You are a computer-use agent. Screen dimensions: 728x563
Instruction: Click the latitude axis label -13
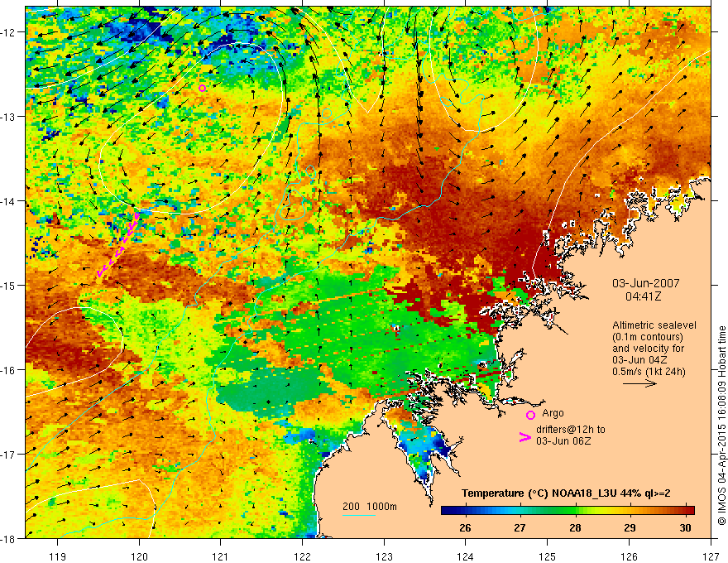click(x=9, y=116)
